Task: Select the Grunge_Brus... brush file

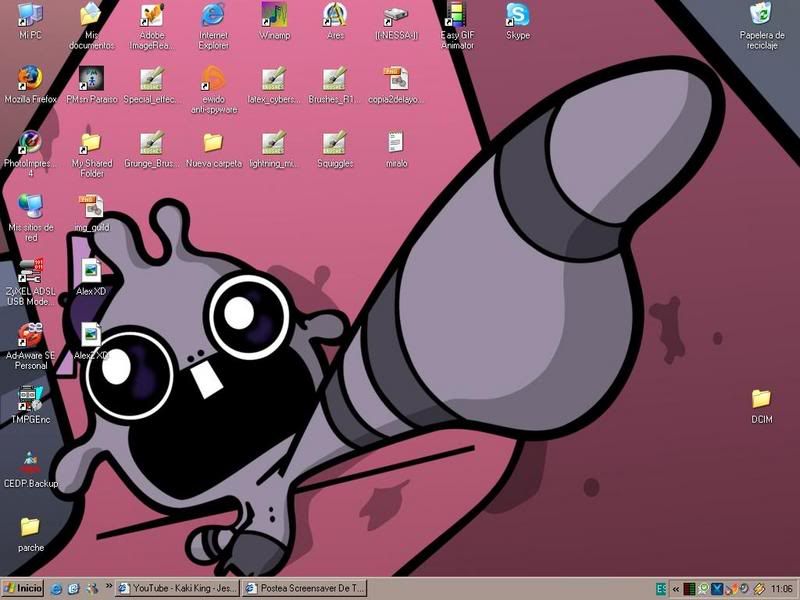Action: [x=152, y=149]
